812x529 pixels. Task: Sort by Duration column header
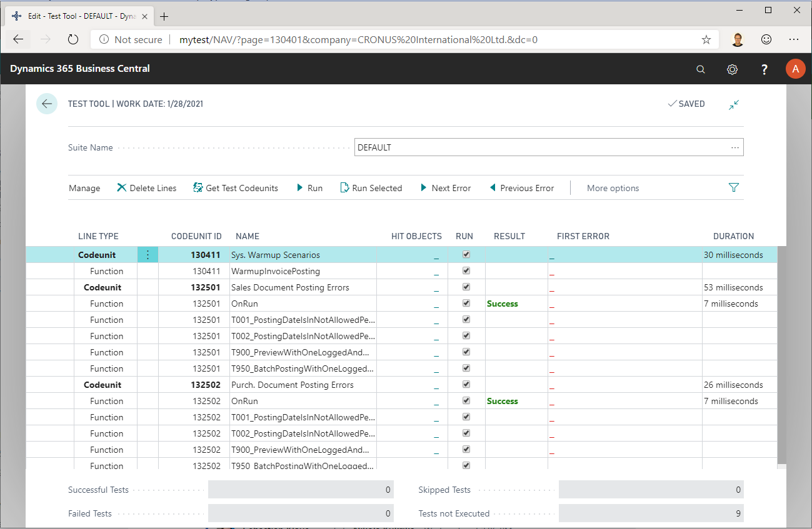[x=733, y=236]
